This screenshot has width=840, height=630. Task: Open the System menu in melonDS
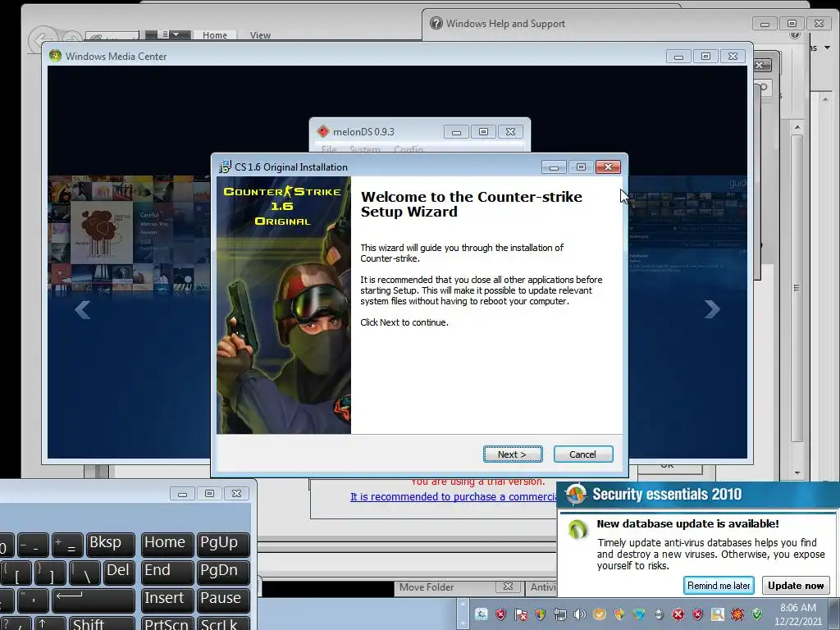coord(364,149)
